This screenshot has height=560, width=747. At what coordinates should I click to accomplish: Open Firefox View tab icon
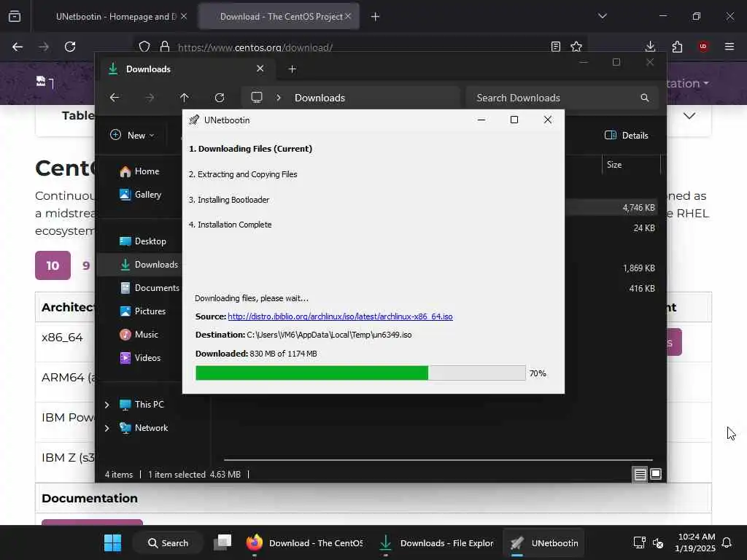click(15, 16)
